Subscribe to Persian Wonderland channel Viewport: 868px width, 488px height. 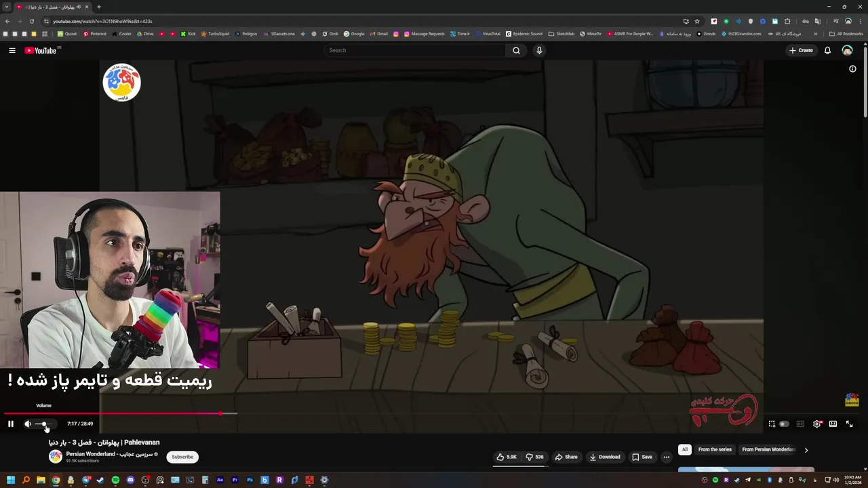[182, 457]
